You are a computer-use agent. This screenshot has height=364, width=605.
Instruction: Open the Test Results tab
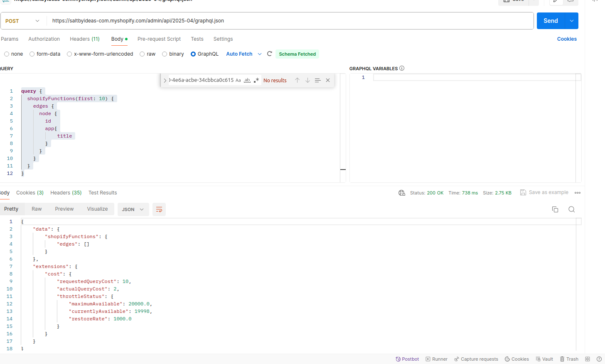pos(103,193)
